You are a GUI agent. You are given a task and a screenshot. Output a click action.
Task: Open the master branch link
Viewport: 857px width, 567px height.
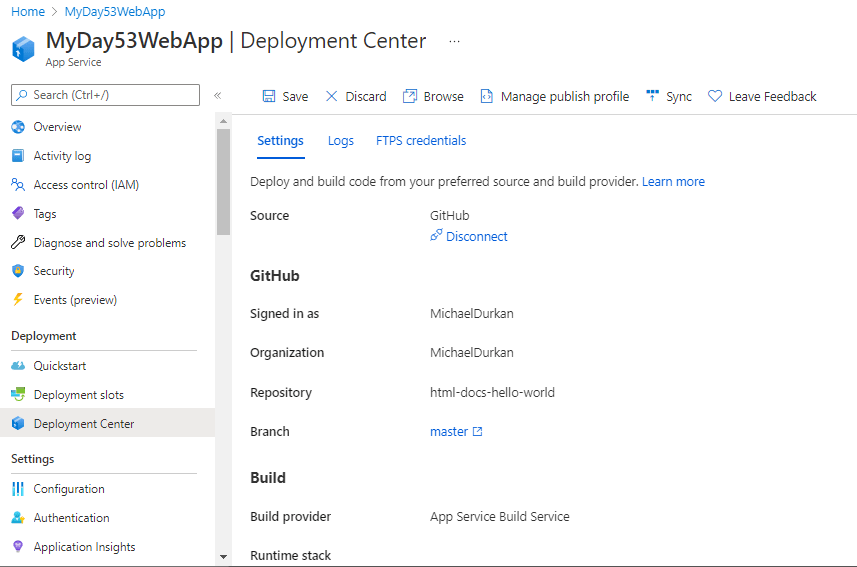coord(449,432)
